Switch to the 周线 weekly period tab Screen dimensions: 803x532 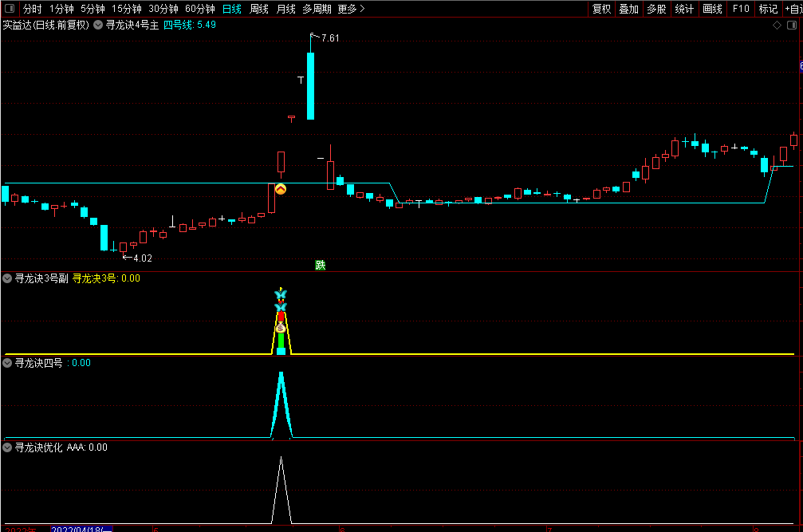coord(259,9)
